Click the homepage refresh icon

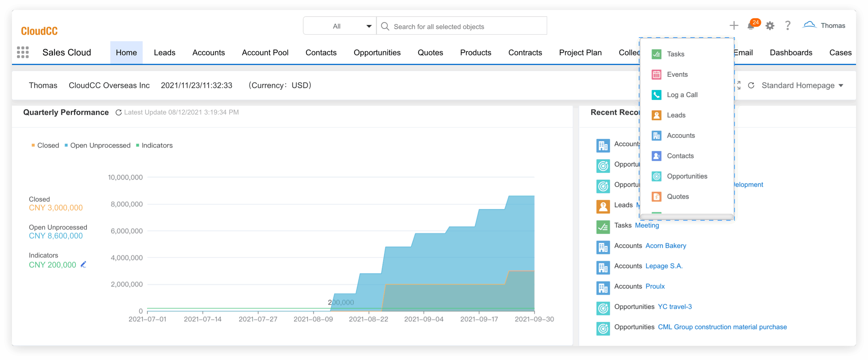pos(751,85)
